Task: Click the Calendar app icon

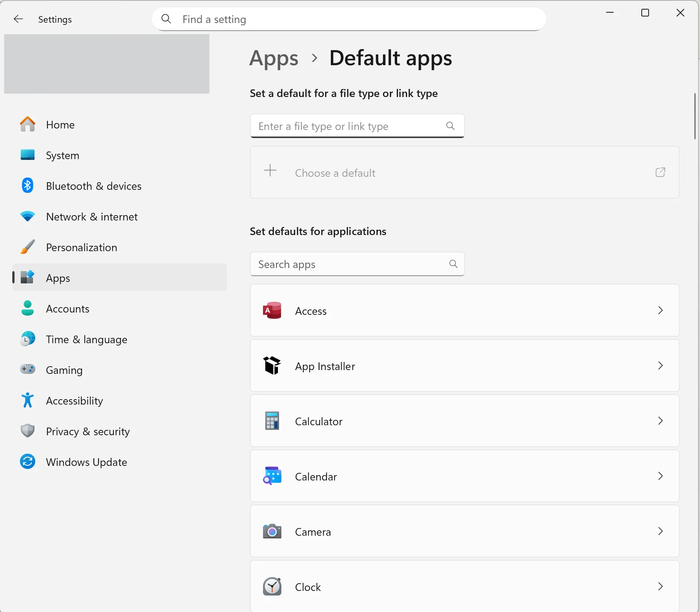Action: click(x=272, y=476)
